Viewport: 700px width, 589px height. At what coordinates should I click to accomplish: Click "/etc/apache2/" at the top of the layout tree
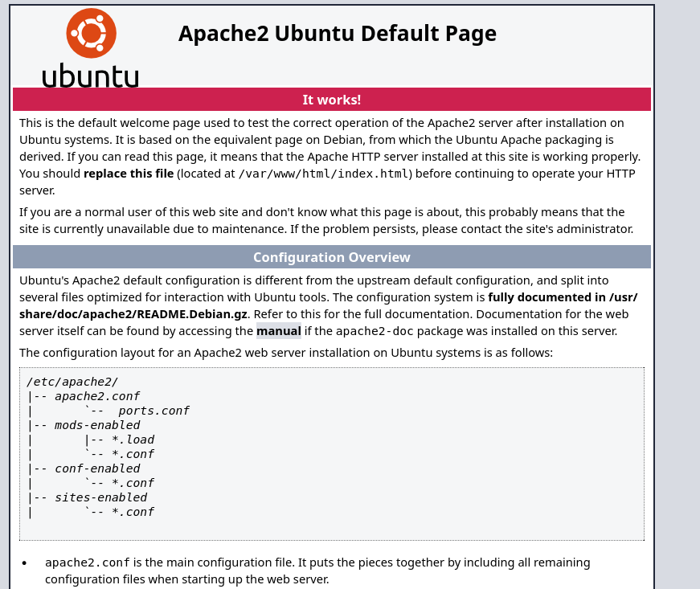pyautogui.click(x=72, y=382)
